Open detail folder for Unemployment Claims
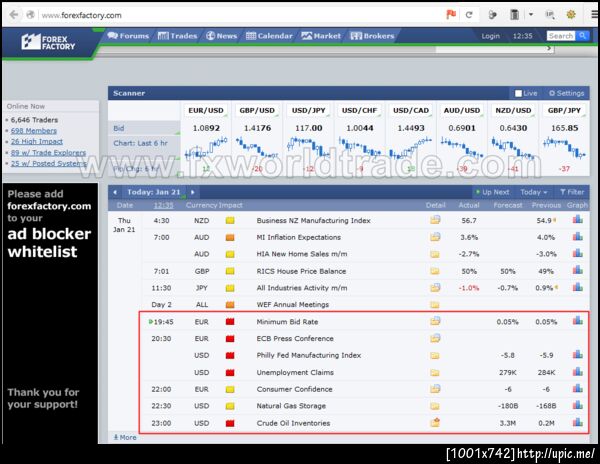 435,372
